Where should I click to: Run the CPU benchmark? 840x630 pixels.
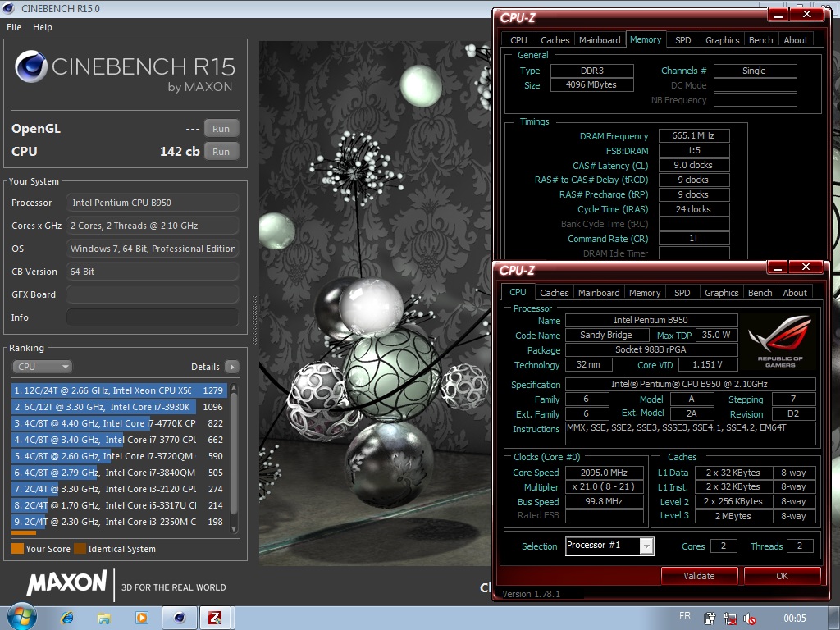pos(221,152)
